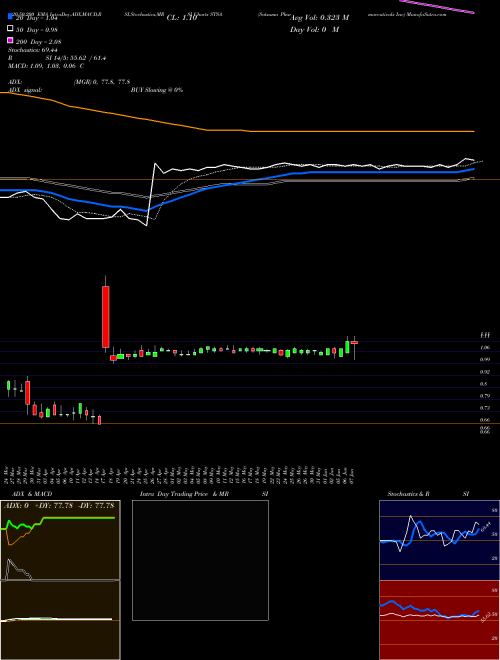Click the white 50 Day legend swatch
Viewport: 500px width, 660px height.
point(10,29)
